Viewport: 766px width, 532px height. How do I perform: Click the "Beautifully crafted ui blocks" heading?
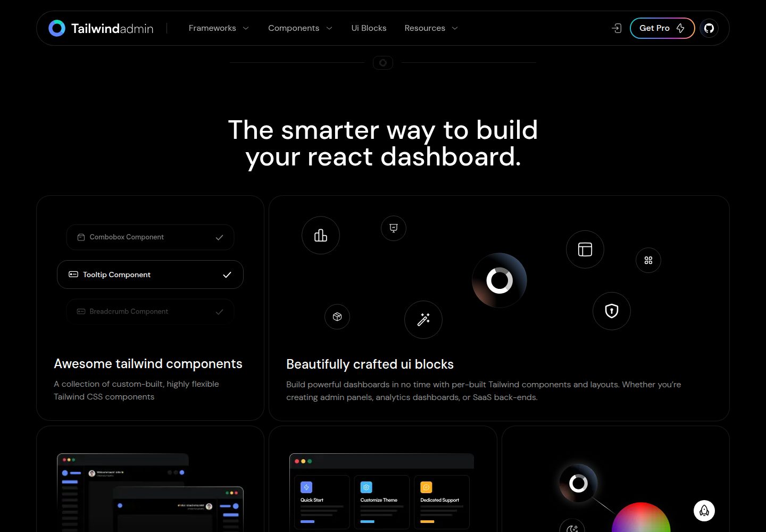[370, 364]
